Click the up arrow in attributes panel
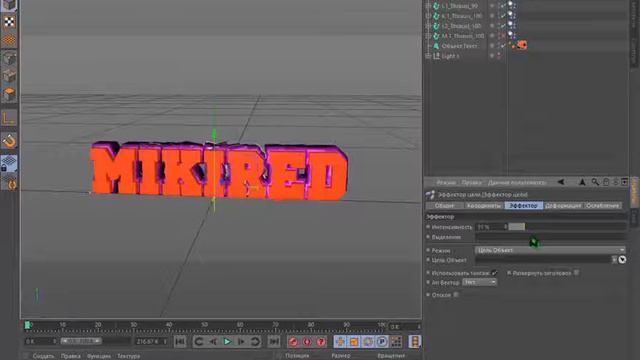640x360 pixels. pyautogui.click(x=582, y=182)
